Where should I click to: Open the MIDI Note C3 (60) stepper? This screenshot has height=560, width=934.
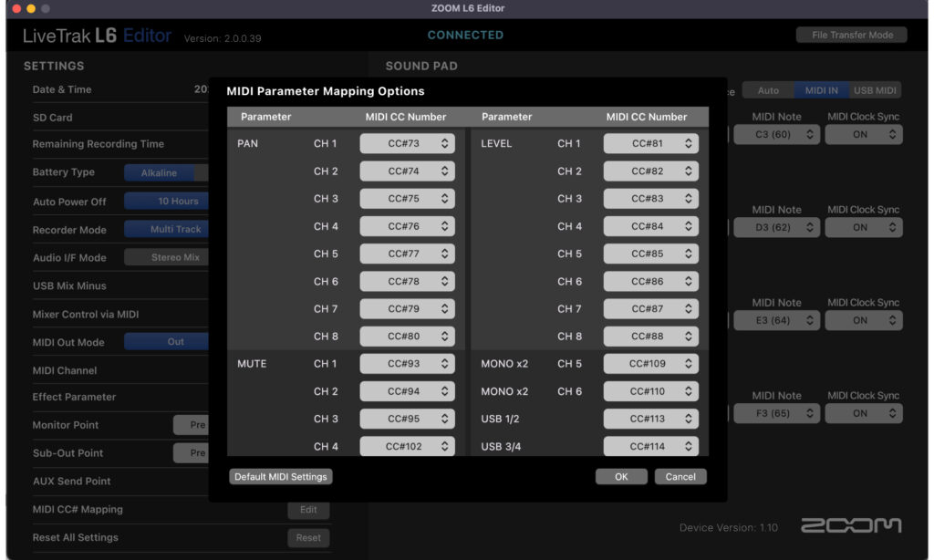pyautogui.click(x=777, y=135)
